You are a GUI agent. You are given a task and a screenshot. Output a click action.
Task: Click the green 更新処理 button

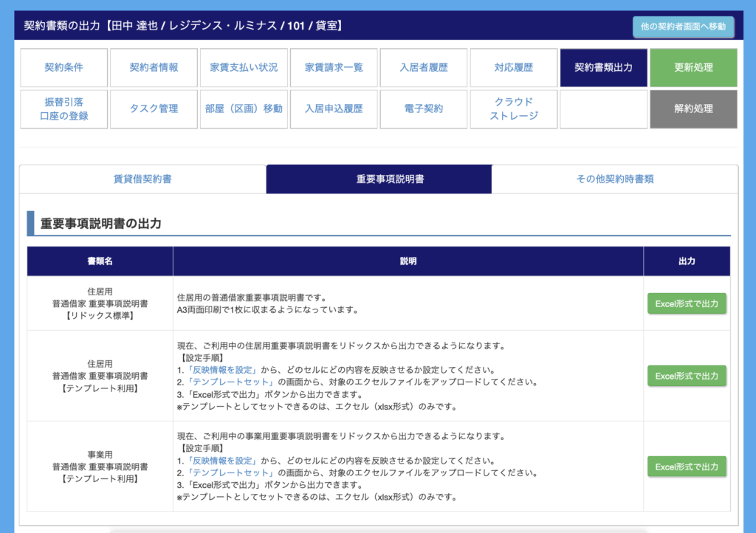click(693, 68)
